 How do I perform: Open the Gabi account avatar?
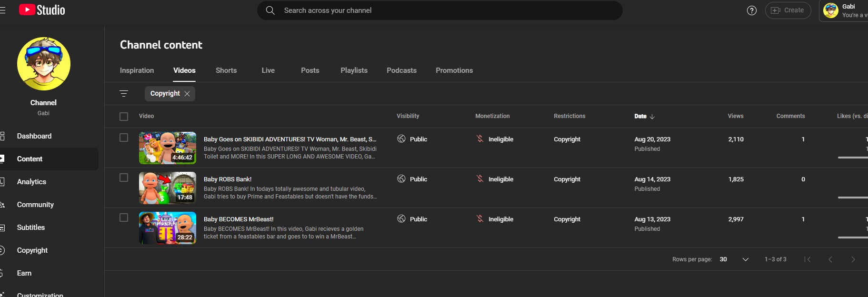coord(831,10)
